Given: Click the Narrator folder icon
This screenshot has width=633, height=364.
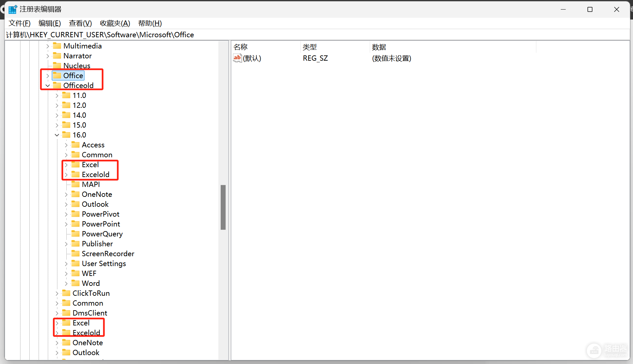Looking at the screenshot, I should [x=57, y=55].
